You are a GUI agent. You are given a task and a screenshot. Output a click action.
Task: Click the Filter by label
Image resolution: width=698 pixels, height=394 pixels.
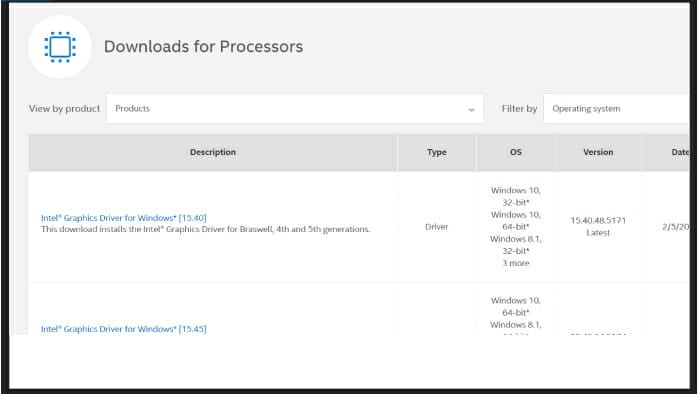tap(519, 109)
